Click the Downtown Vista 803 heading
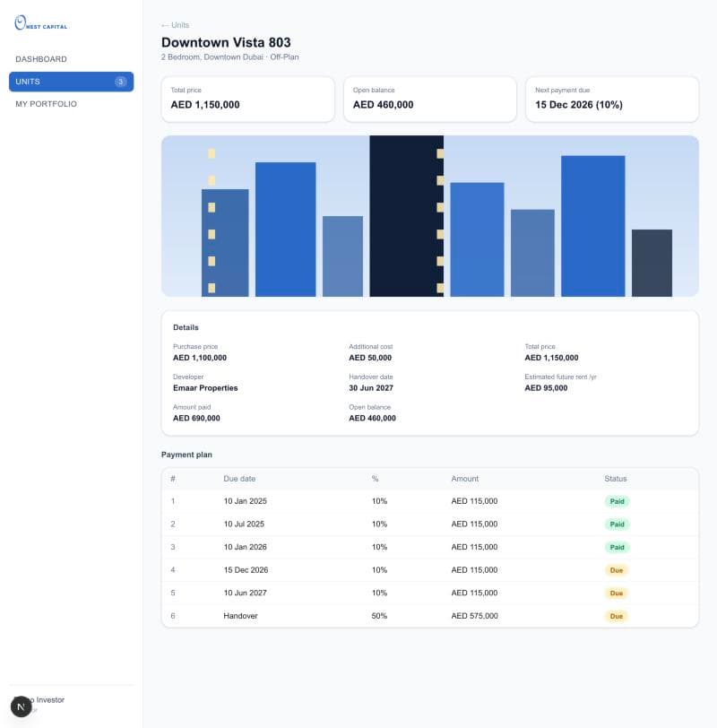 [226, 42]
